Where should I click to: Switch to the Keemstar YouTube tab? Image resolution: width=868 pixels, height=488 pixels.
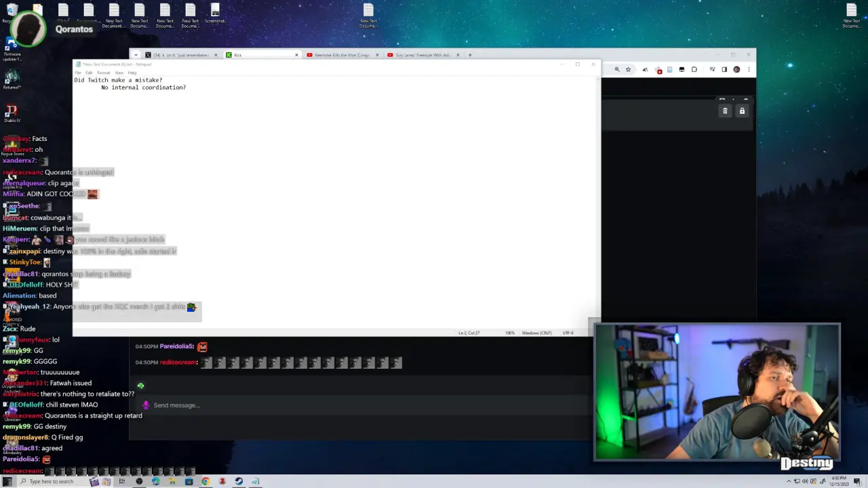coord(339,55)
